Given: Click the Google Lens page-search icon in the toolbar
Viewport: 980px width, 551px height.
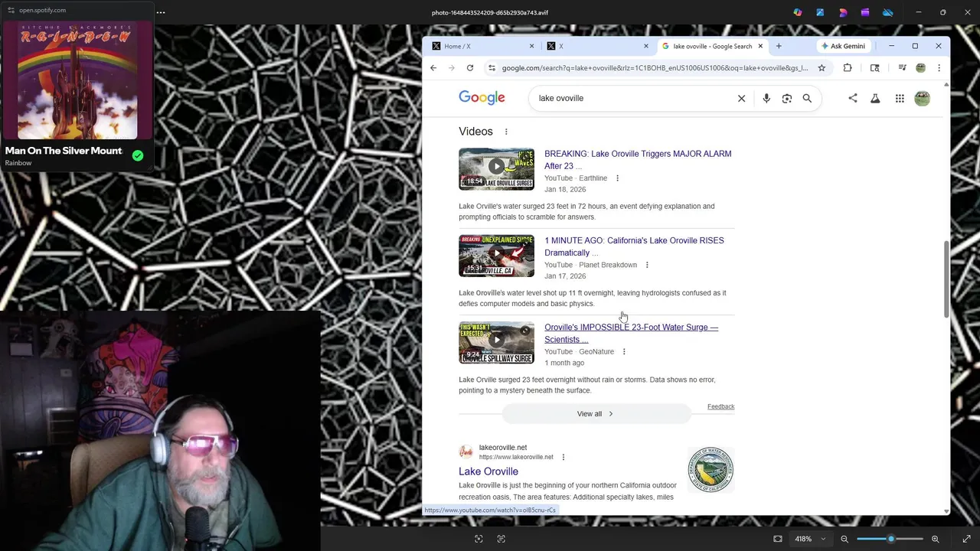Looking at the screenshot, I should (875, 68).
